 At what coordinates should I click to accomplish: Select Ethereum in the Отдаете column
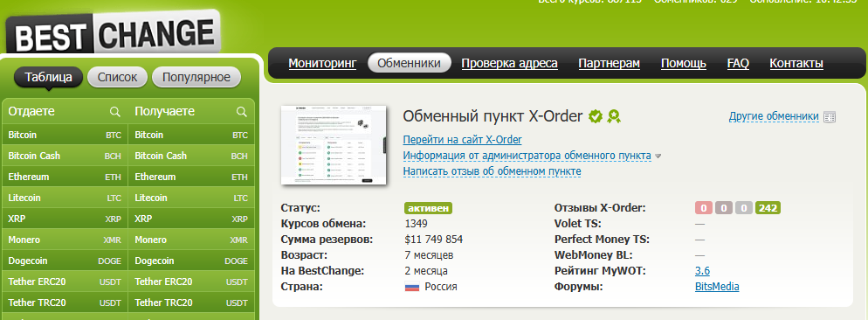[65, 177]
